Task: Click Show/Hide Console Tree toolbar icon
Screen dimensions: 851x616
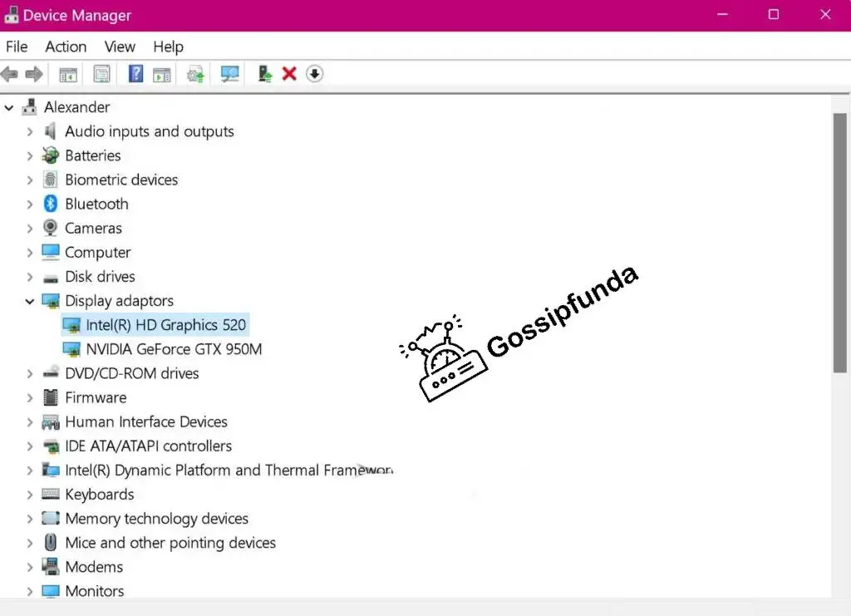Action: (x=68, y=74)
